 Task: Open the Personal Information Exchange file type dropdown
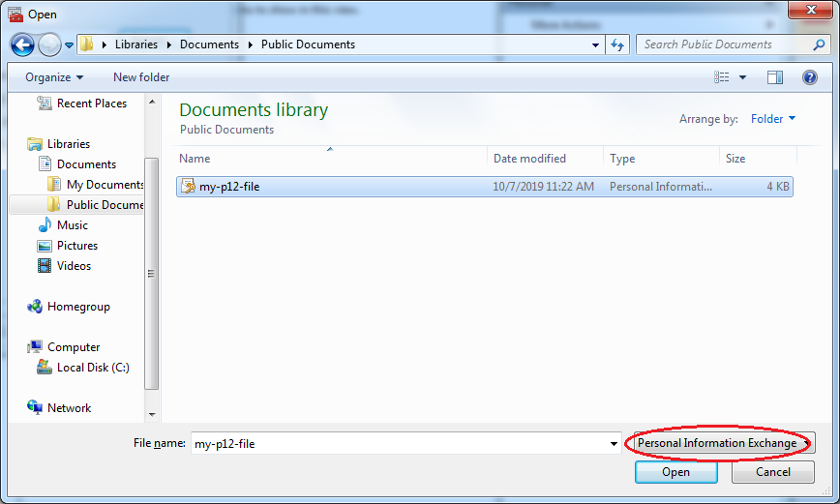(722, 443)
